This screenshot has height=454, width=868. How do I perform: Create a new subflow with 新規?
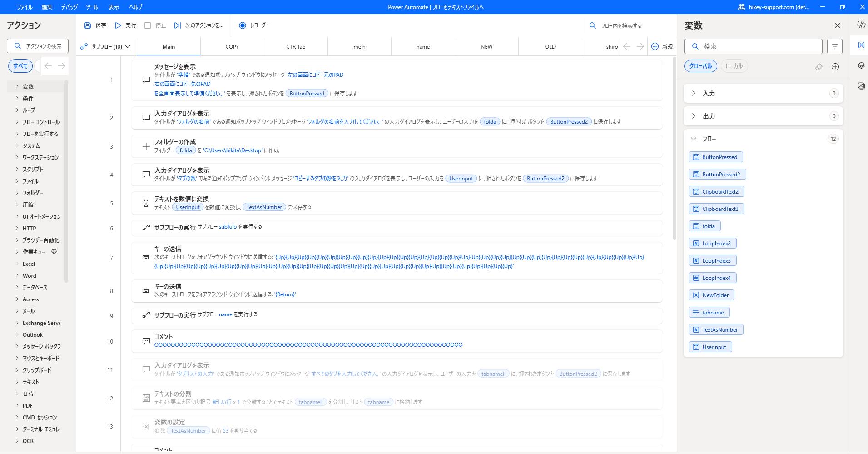(662, 46)
